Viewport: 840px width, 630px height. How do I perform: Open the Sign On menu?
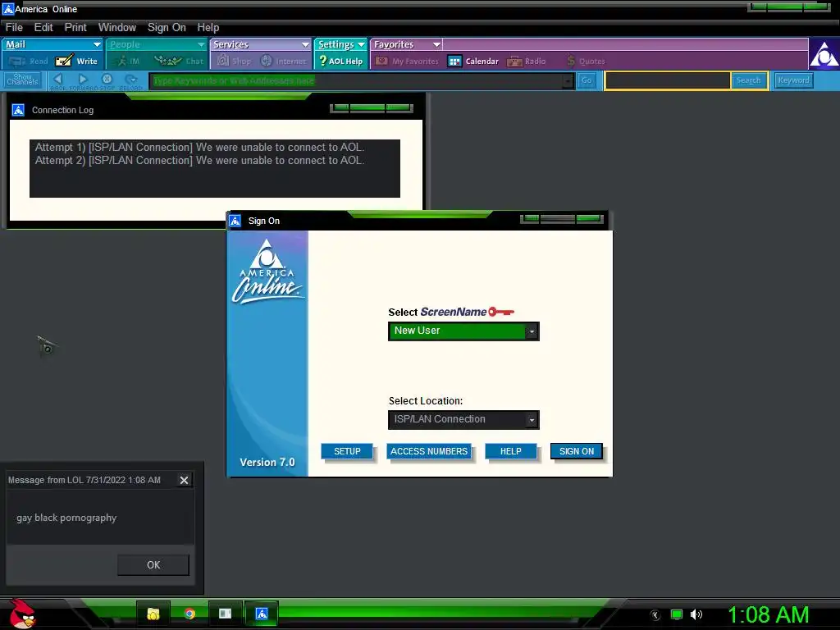click(167, 27)
